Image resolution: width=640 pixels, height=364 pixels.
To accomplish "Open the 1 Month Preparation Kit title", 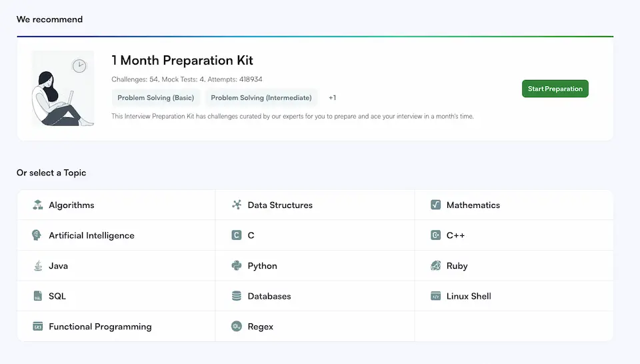I will pos(183,61).
